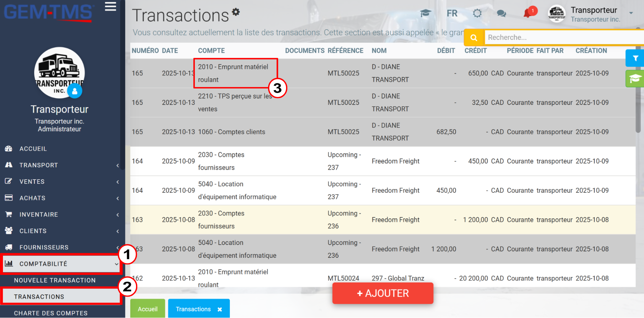The width and height of the screenshot is (644, 318).
Task: Open Nouvelle Transaction submenu item
Action: 55,280
